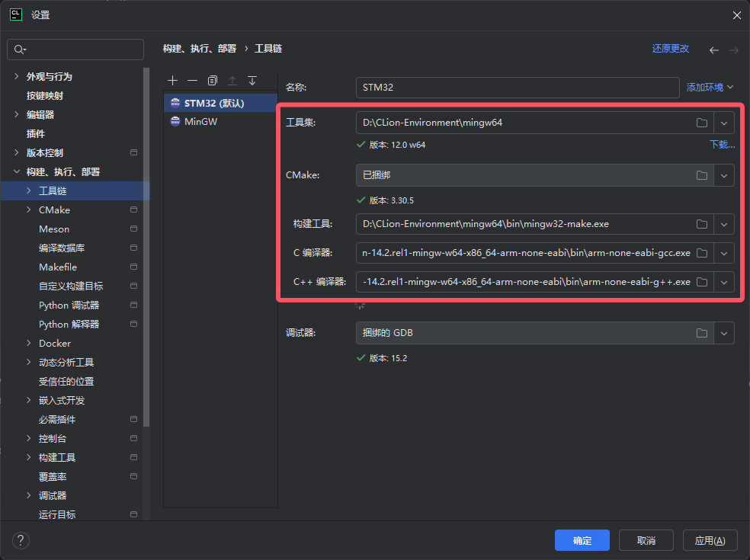Select 插件 in settings tree
The width and height of the screenshot is (750, 560).
(36, 134)
